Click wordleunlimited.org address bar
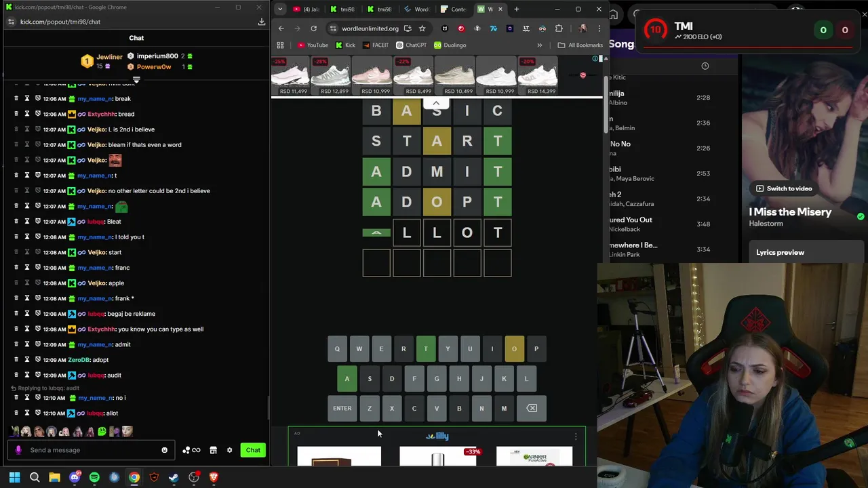This screenshot has height=488, width=868. coord(370,28)
